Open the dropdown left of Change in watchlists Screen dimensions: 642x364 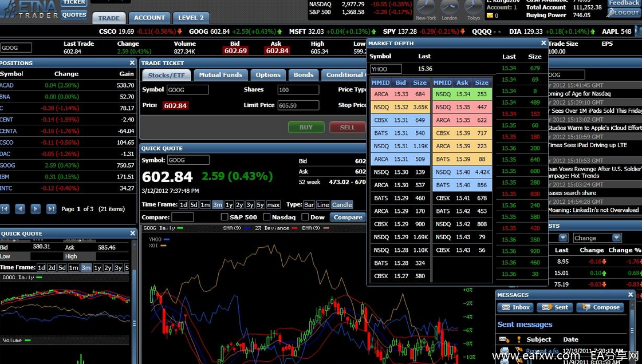(x=563, y=238)
